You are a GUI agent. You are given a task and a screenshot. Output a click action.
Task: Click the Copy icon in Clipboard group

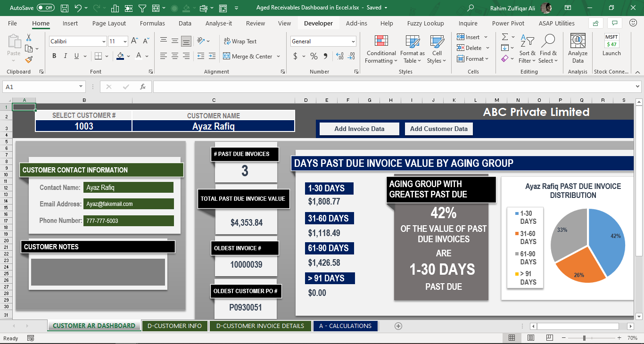pyautogui.click(x=29, y=49)
